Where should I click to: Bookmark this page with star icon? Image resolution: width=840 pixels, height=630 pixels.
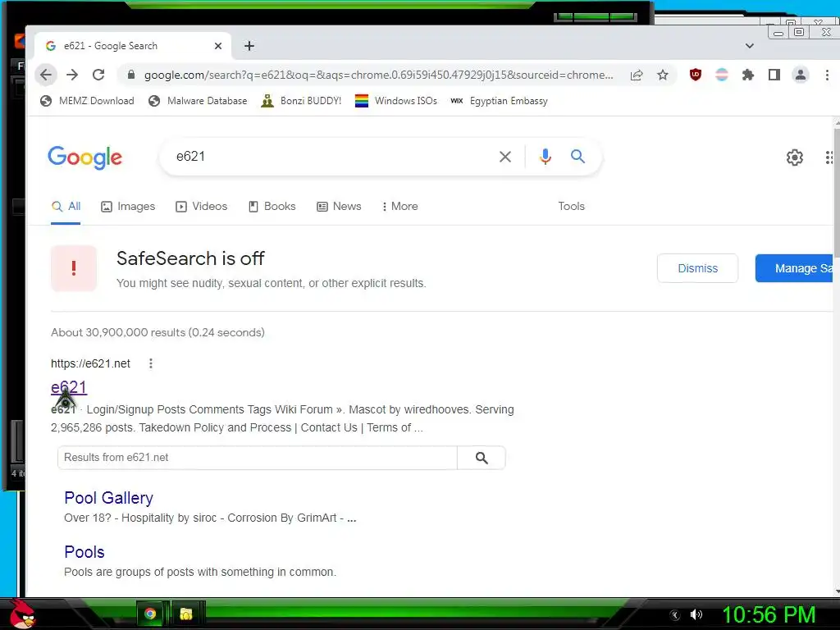(x=663, y=75)
